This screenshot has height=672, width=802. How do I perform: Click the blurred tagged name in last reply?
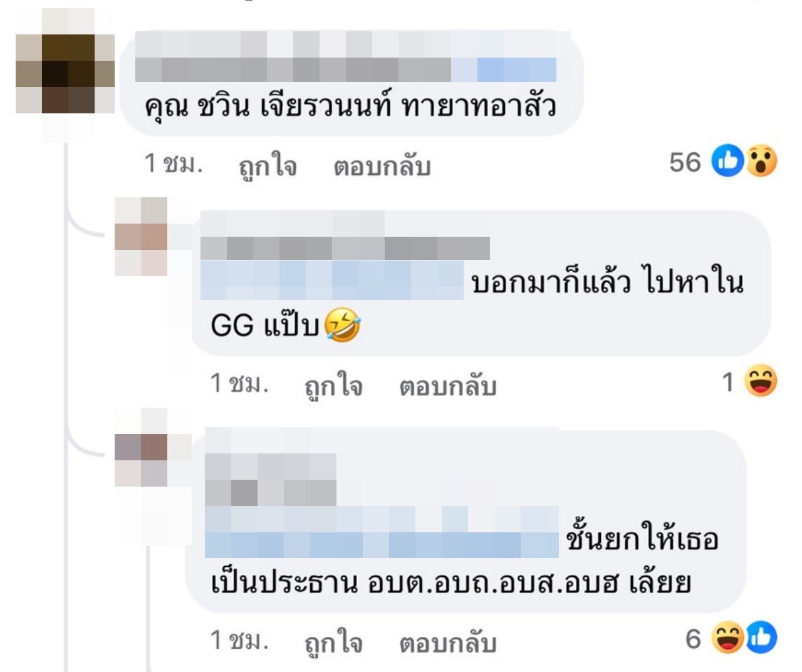382,532
